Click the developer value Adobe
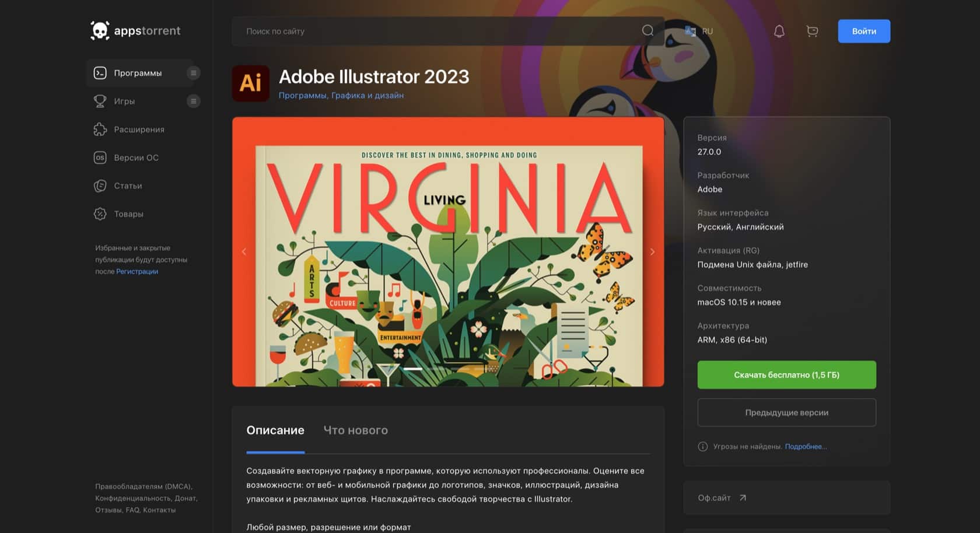 tap(710, 189)
